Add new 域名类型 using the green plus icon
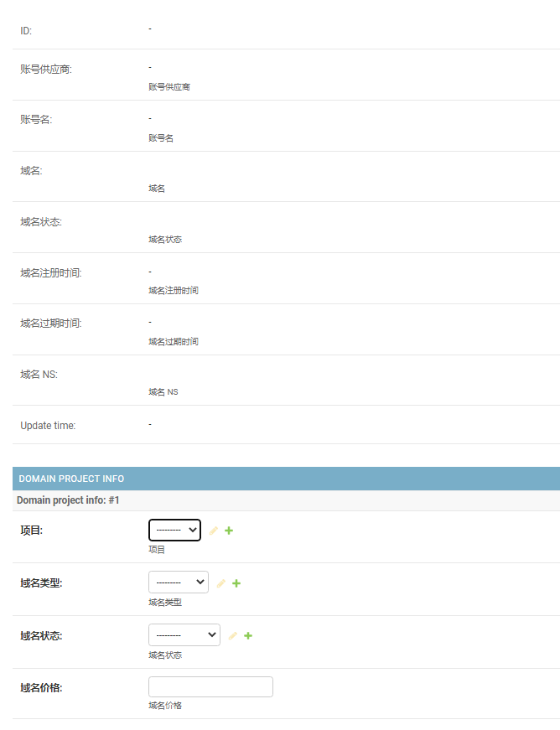 (x=236, y=583)
